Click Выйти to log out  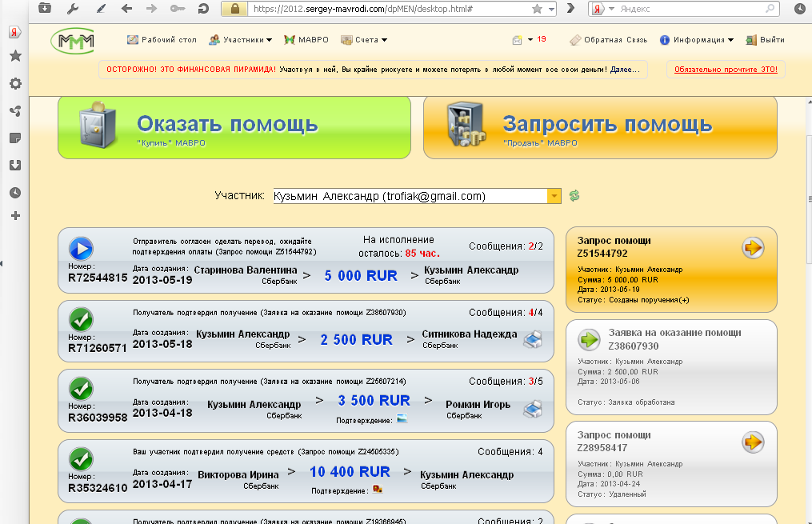tap(766, 40)
